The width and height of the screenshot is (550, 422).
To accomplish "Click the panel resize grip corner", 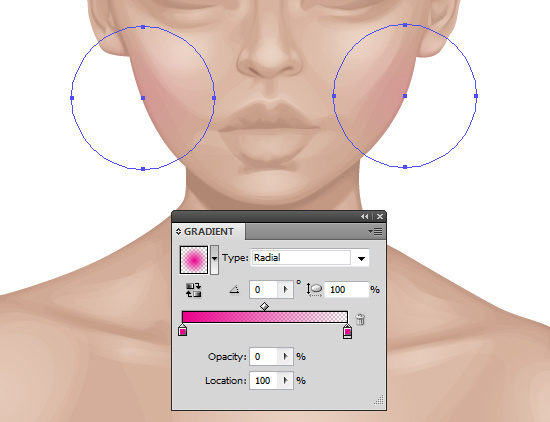I will pos(378,400).
